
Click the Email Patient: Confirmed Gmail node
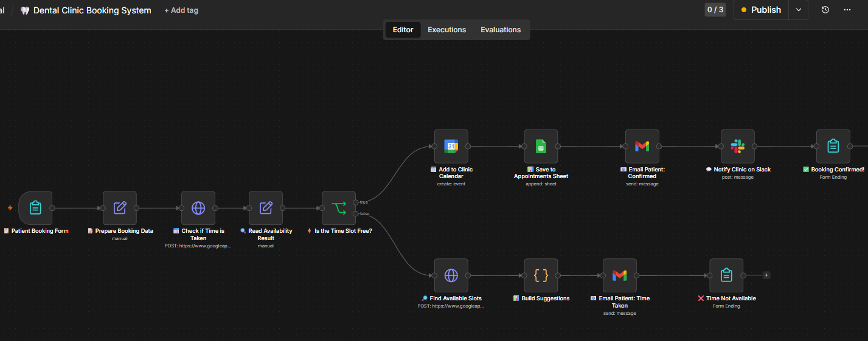pyautogui.click(x=642, y=146)
